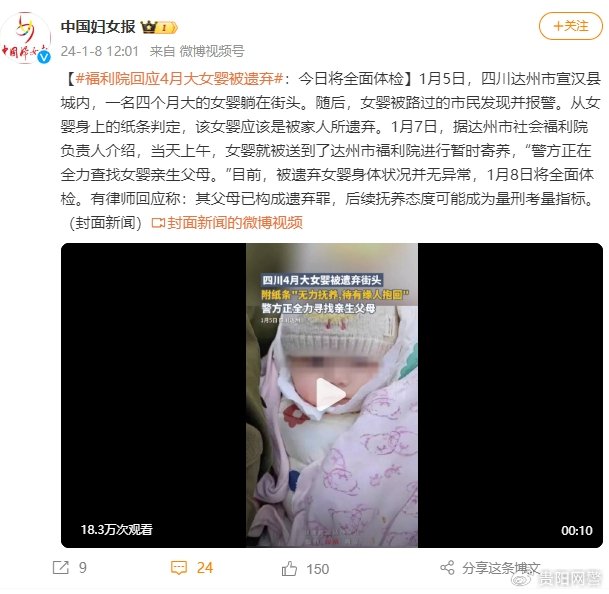This screenshot has height=594, width=609.
Task: Open hashtag #福利院回应4月大女婴被遗弃#
Action: coord(179,79)
